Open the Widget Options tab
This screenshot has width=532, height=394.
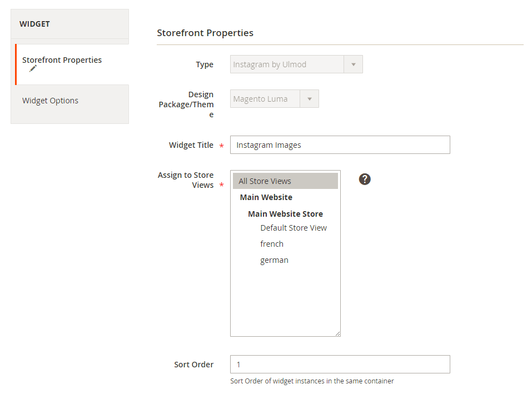50,101
